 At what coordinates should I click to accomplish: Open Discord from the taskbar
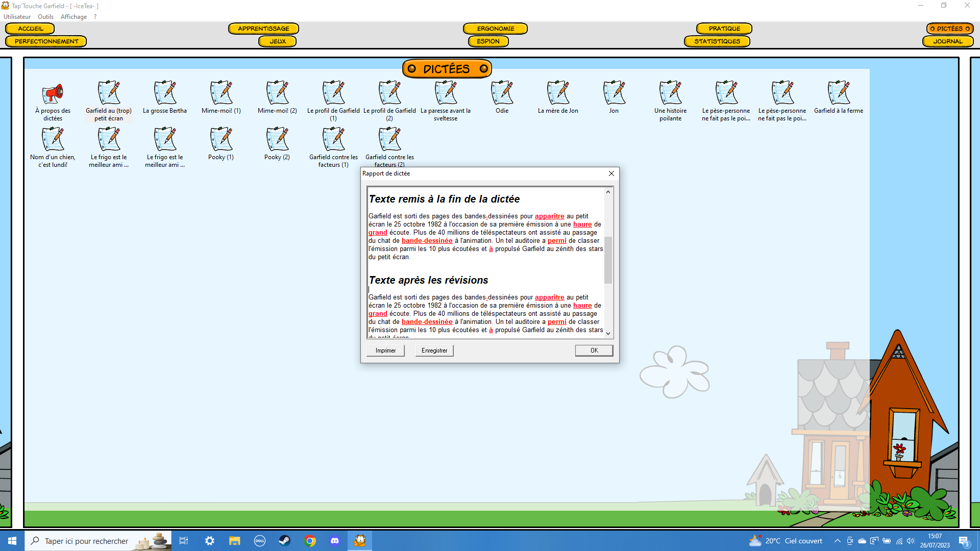pos(335,541)
